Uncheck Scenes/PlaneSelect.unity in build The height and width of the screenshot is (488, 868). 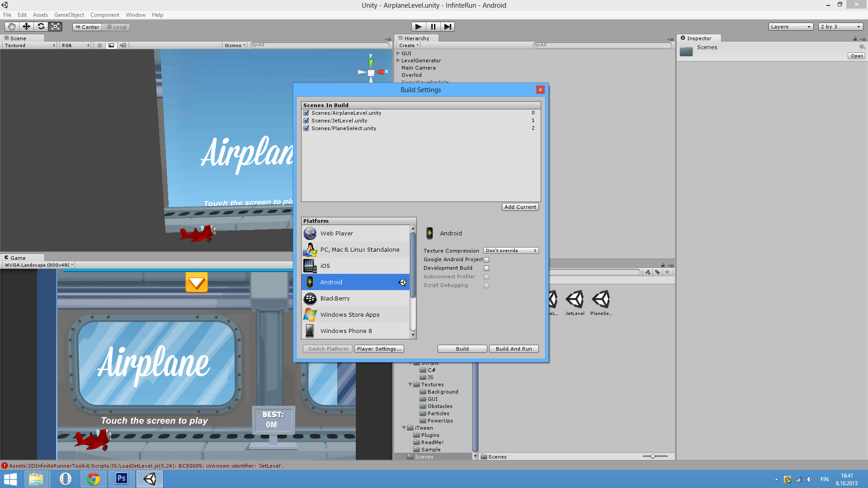(307, 128)
